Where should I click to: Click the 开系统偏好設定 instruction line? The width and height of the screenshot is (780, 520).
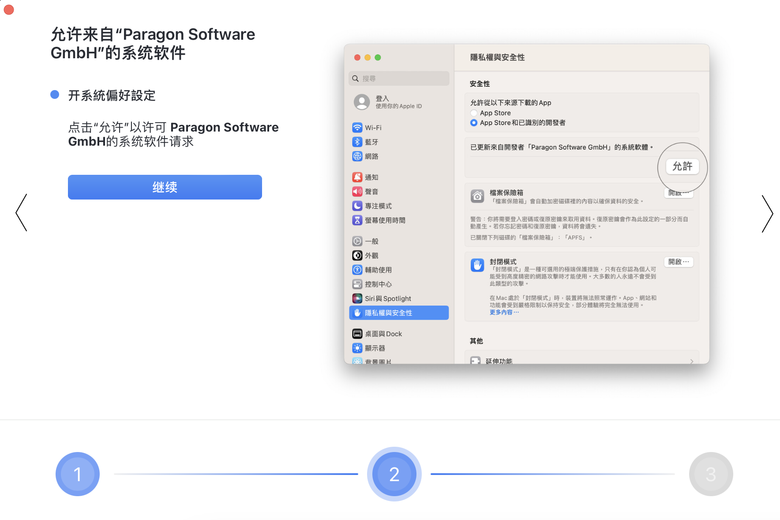pyautogui.click(x=111, y=96)
